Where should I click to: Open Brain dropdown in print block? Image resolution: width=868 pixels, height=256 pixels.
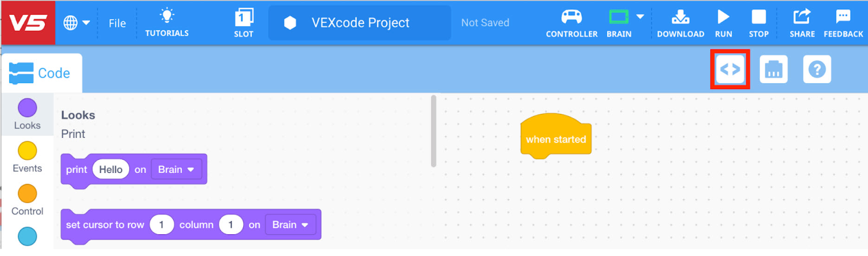coord(176,170)
